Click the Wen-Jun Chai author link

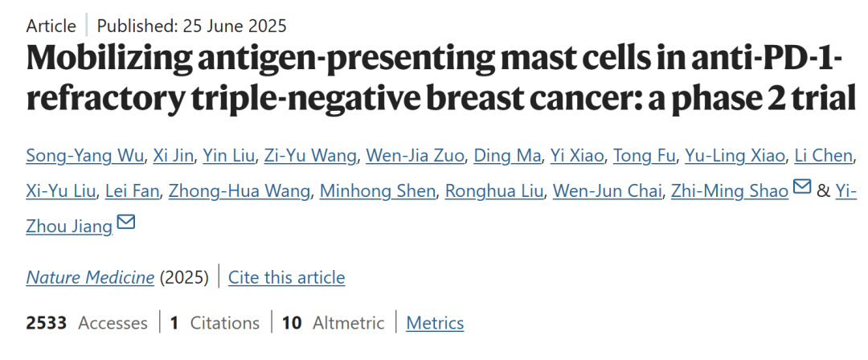pos(608,191)
